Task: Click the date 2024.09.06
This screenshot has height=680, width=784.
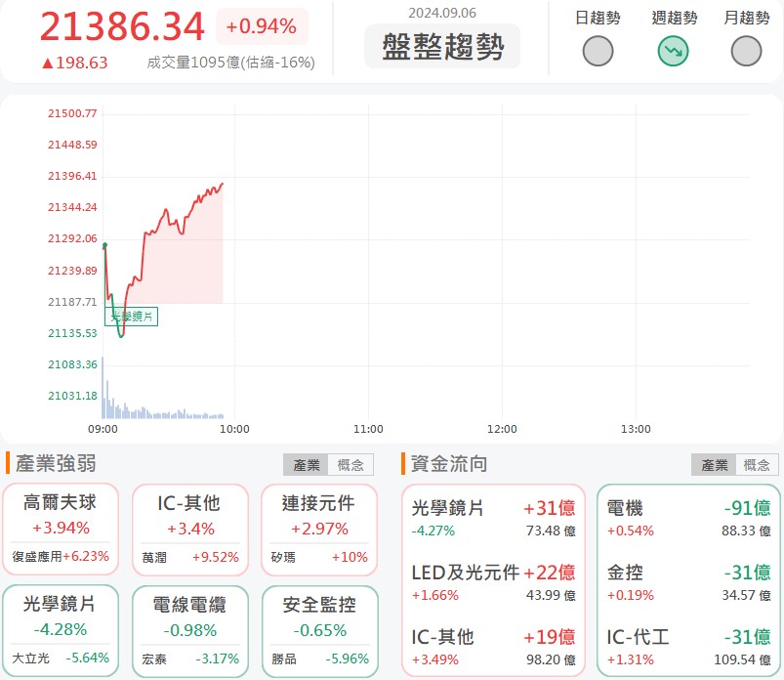Action: click(442, 13)
